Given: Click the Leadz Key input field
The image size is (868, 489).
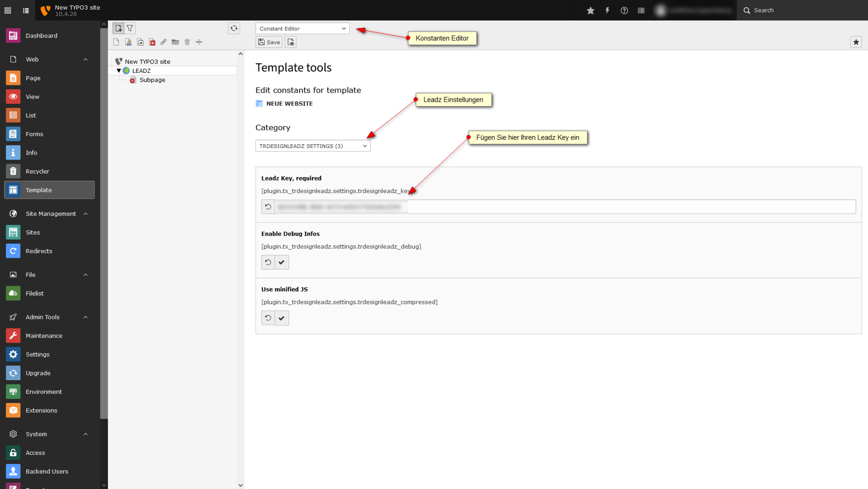Looking at the screenshot, I should tap(565, 207).
